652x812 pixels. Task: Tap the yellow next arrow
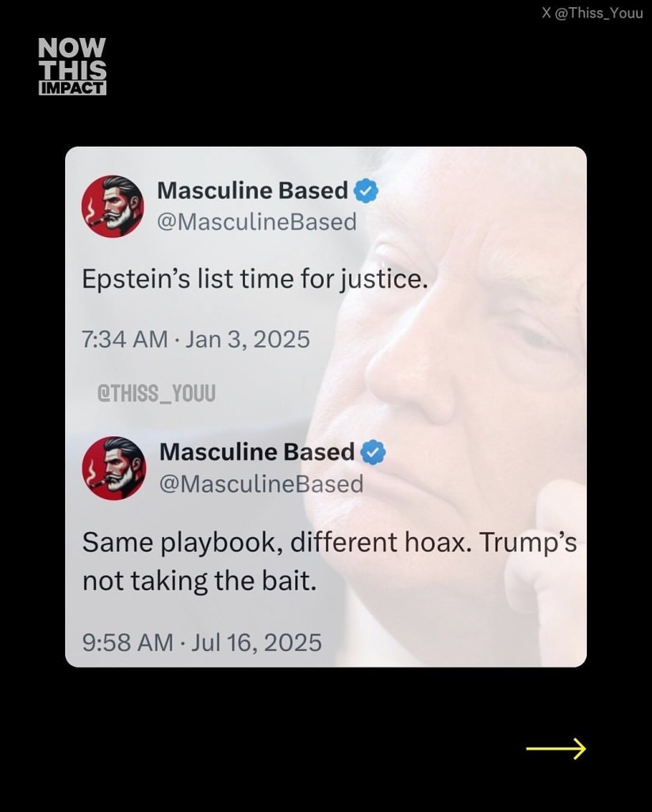pyautogui.click(x=555, y=748)
